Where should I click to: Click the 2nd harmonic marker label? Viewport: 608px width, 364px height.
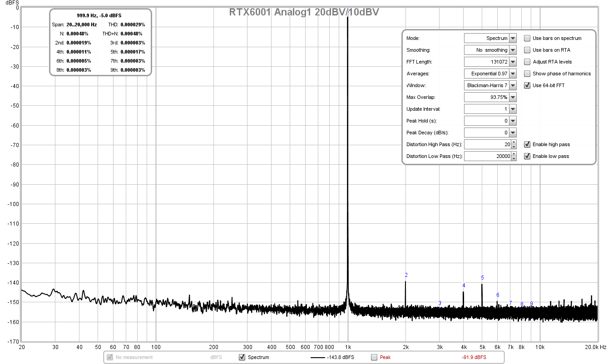(406, 275)
